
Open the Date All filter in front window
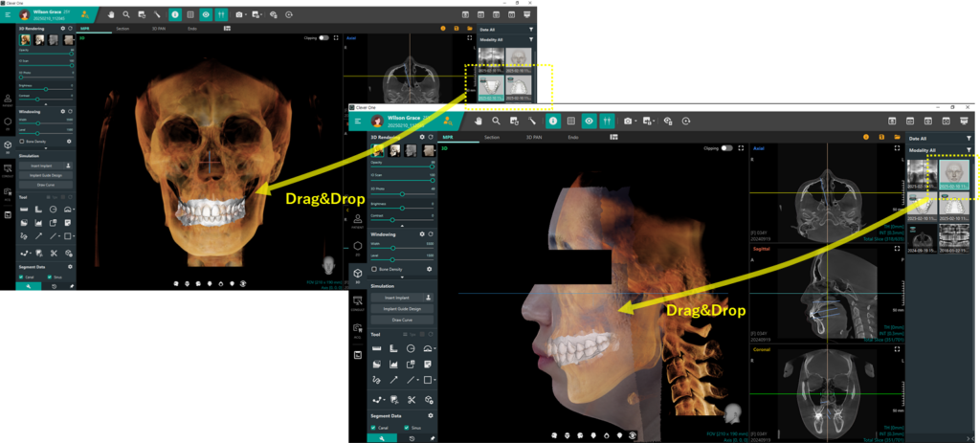[x=969, y=138]
